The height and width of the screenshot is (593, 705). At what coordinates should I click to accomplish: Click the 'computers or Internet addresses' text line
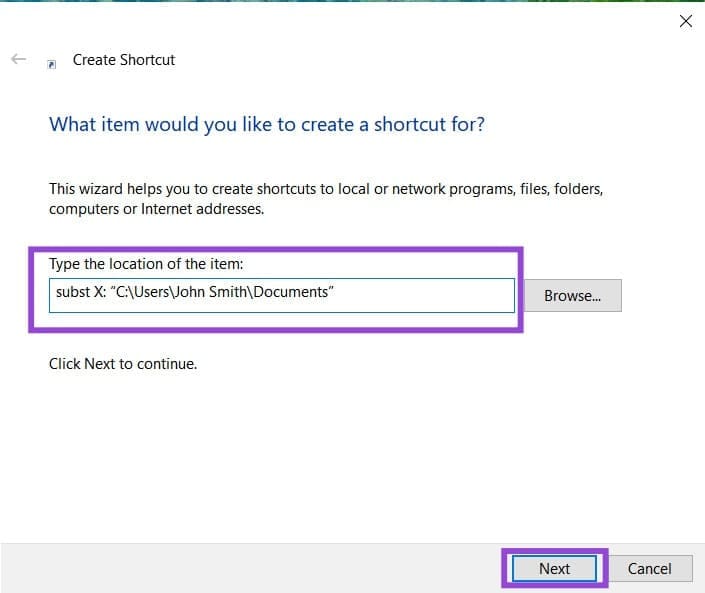pos(156,209)
